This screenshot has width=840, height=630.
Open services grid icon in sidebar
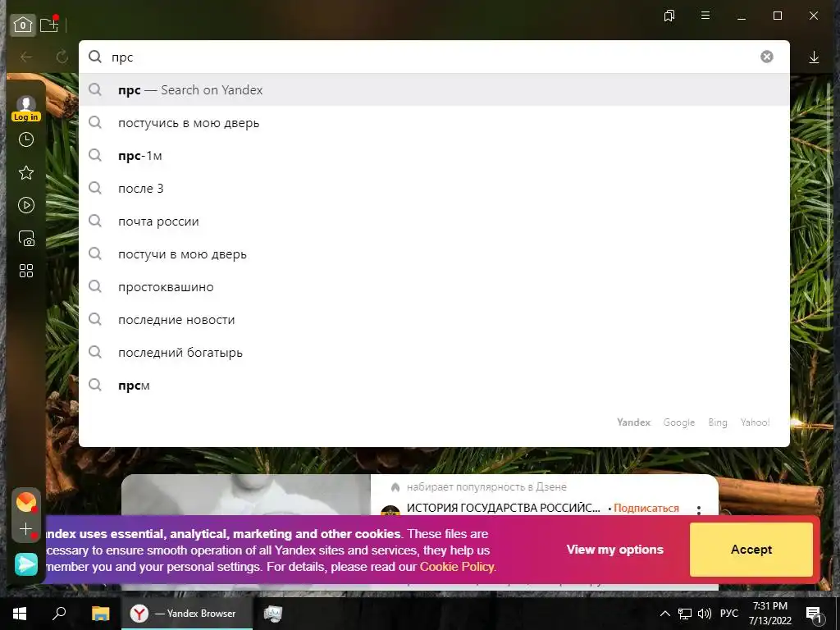click(25, 271)
